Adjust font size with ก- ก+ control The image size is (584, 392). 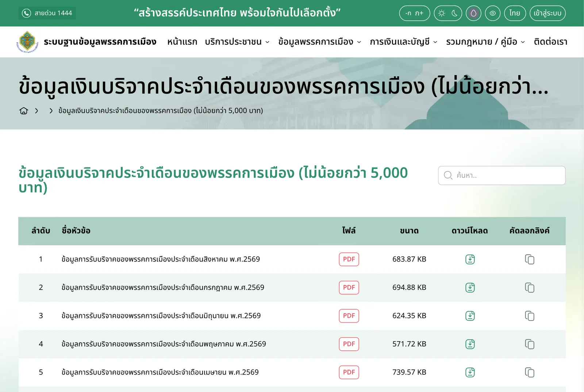(415, 13)
